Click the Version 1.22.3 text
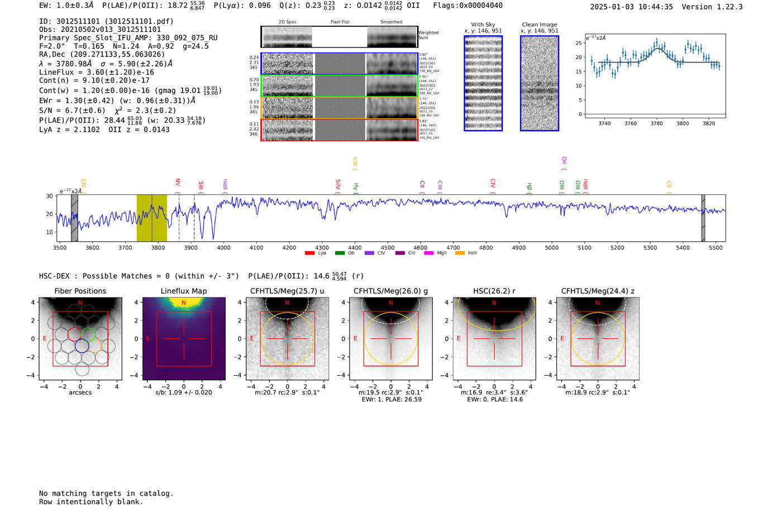The width and height of the screenshot is (782, 532). (712, 7)
